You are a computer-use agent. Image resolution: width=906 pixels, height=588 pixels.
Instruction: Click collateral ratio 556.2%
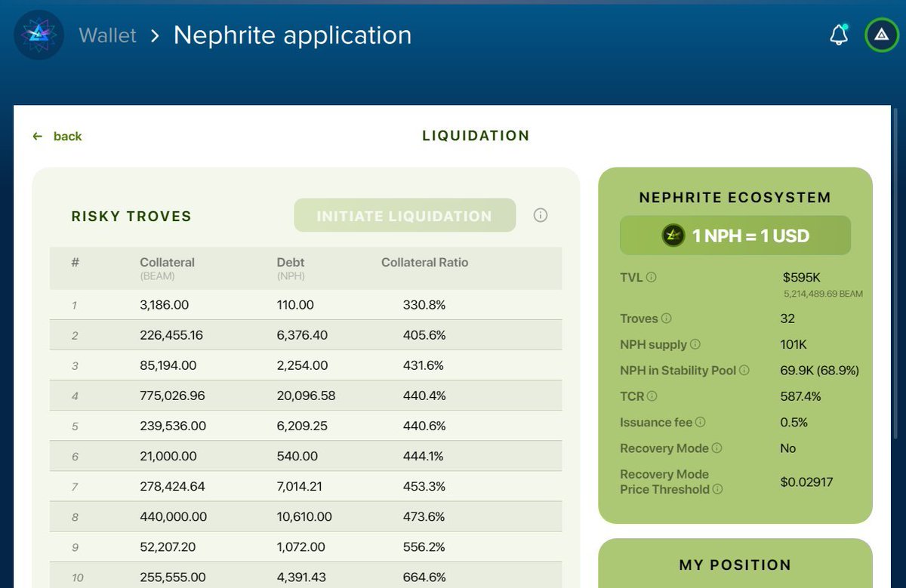pos(424,547)
